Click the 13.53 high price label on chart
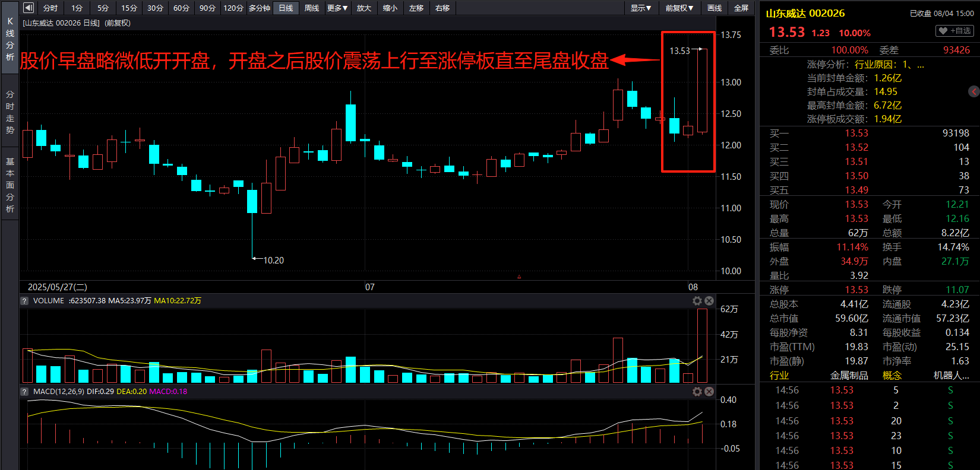 click(x=679, y=51)
